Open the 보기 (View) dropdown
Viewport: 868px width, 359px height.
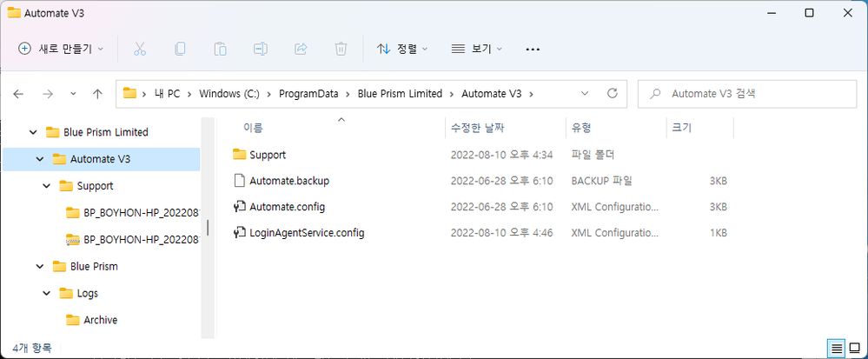[x=477, y=49]
